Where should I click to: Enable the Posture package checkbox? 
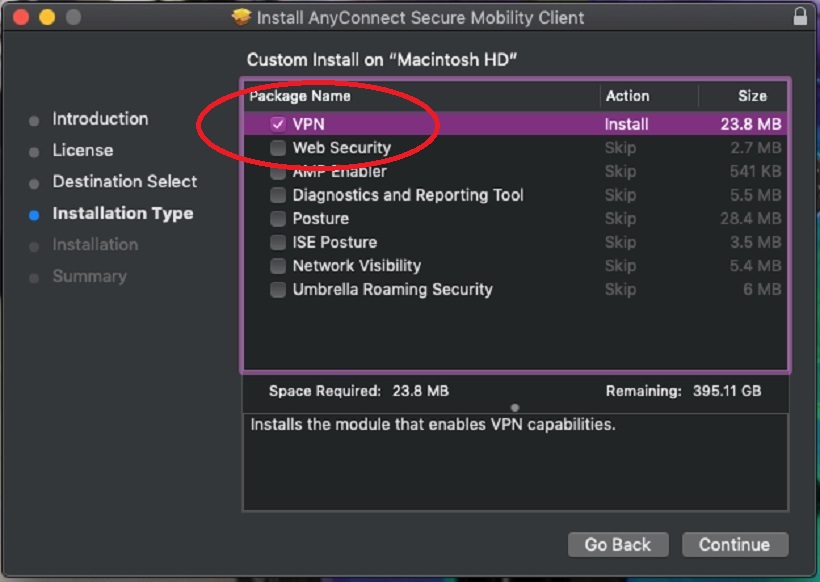coord(278,219)
